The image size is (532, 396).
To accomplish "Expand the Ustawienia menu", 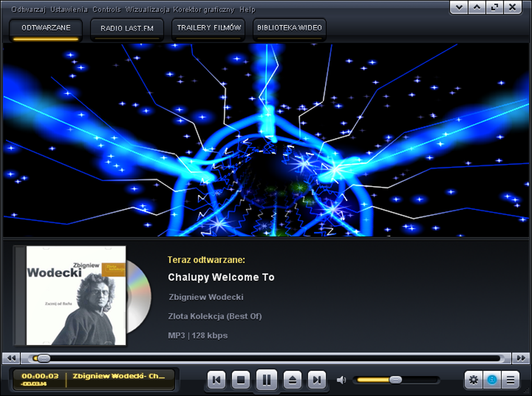I will click(x=69, y=9).
